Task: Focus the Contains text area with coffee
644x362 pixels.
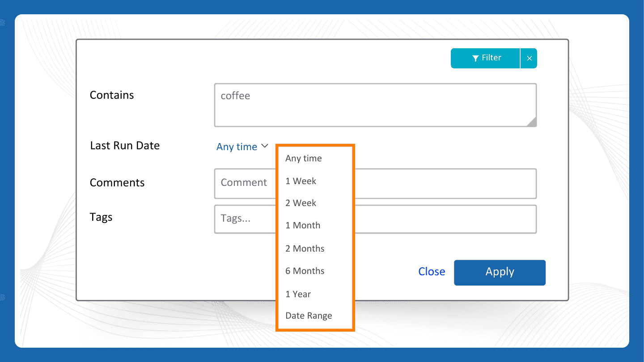Action: 375,105
